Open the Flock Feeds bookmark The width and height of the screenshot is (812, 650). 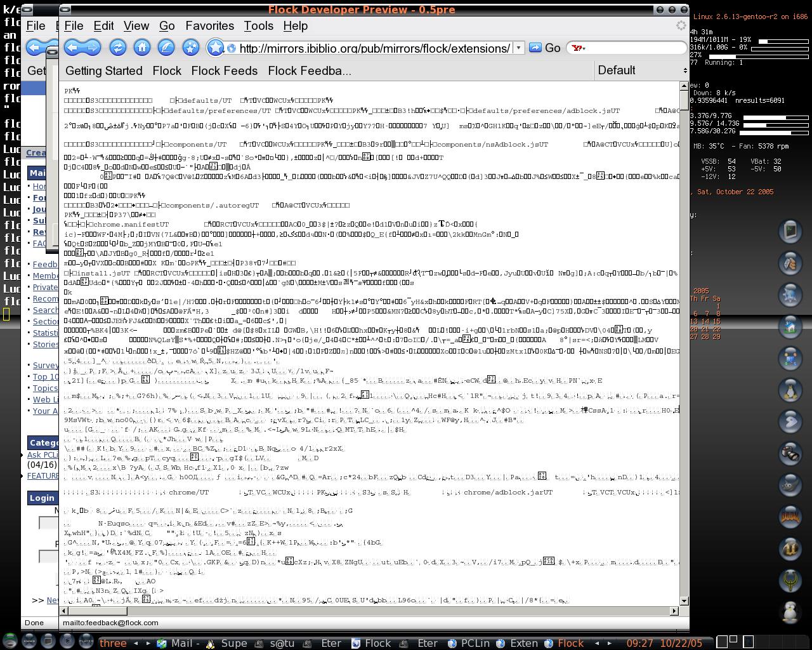click(x=224, y=71)
